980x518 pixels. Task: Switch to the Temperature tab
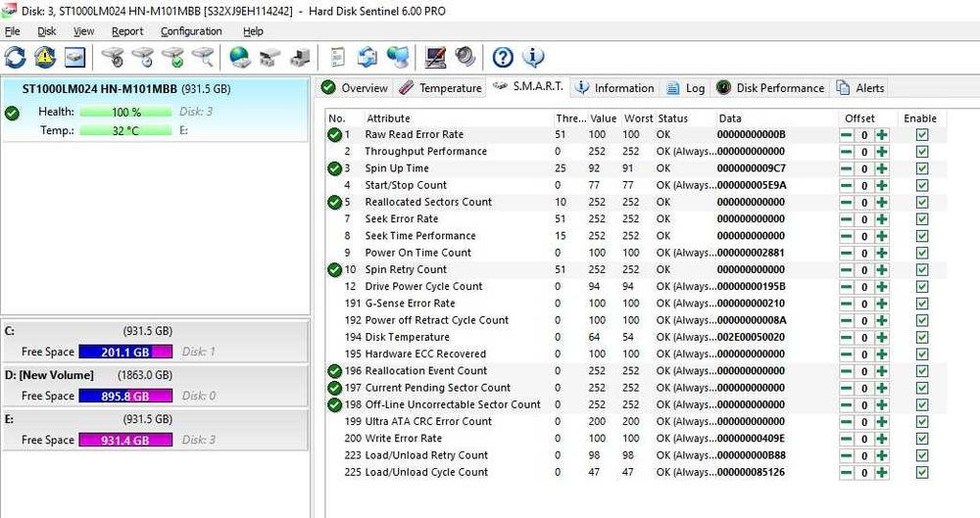441,88
